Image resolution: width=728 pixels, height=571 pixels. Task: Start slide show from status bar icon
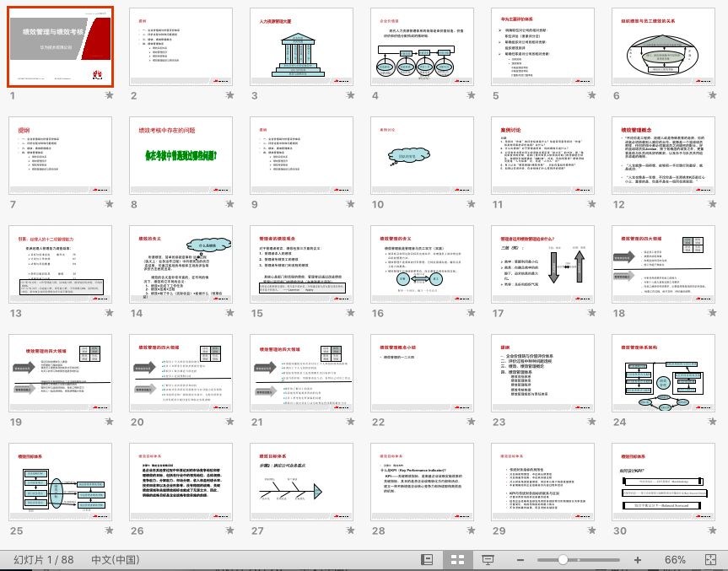pyautogui.click(x=488, y=559)
